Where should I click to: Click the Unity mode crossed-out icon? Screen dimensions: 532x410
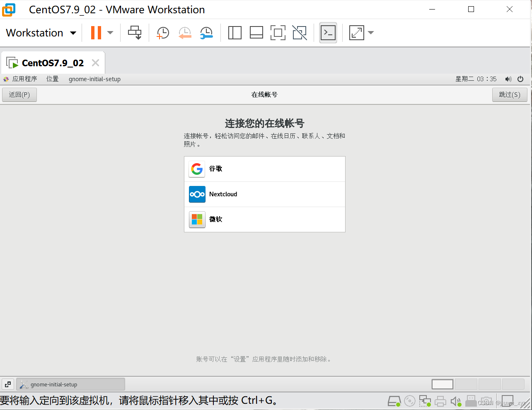coord(300,33)
